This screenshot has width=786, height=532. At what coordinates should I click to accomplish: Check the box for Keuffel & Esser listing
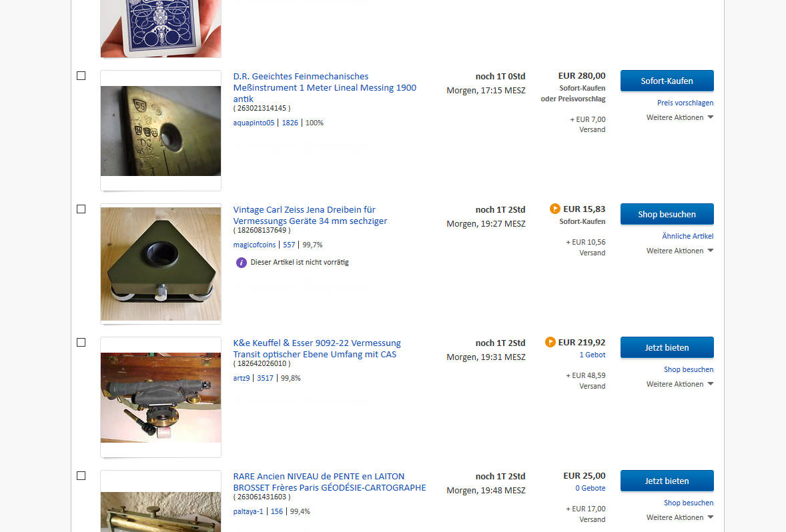point(81,343)
